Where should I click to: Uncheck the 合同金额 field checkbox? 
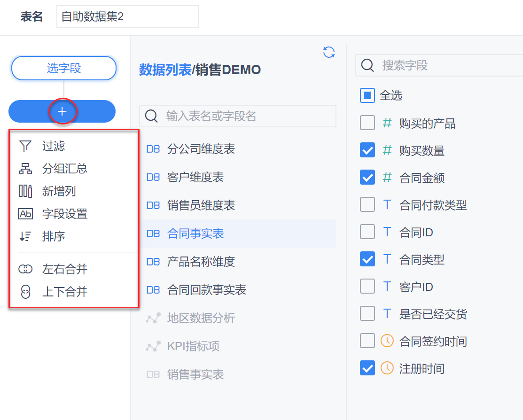coord(367,178)
